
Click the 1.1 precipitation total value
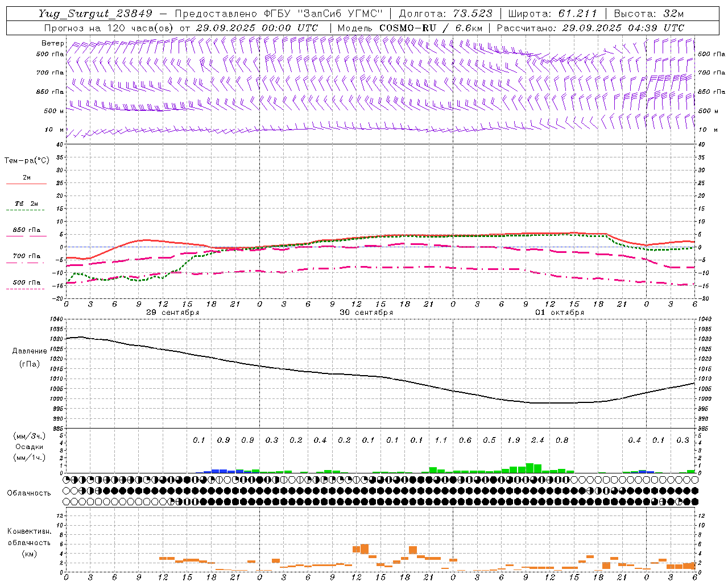click(x=441, y=440)
